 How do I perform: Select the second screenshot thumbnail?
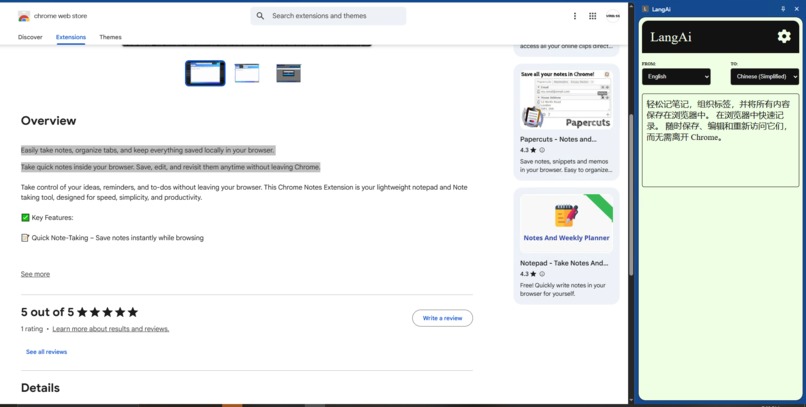point(247,73)
